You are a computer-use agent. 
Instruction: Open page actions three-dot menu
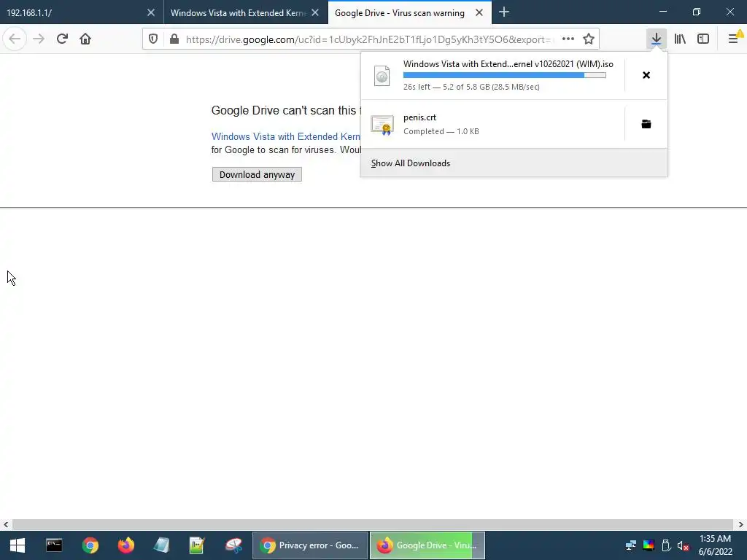click(x=568, y=39)
